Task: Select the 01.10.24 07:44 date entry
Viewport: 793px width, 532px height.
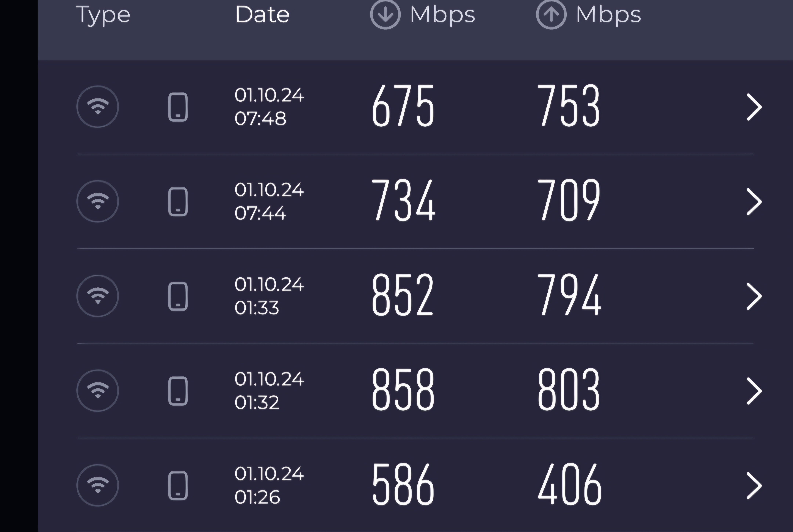Action: 269,202
